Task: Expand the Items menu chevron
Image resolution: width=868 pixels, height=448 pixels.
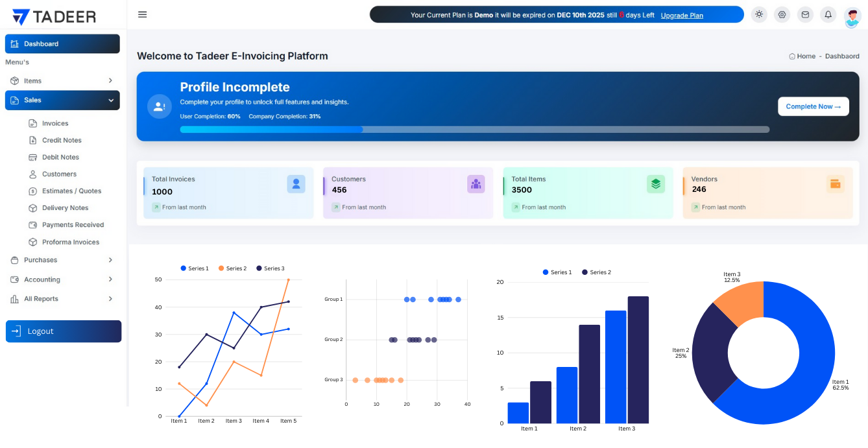Action: pos(110,81)
